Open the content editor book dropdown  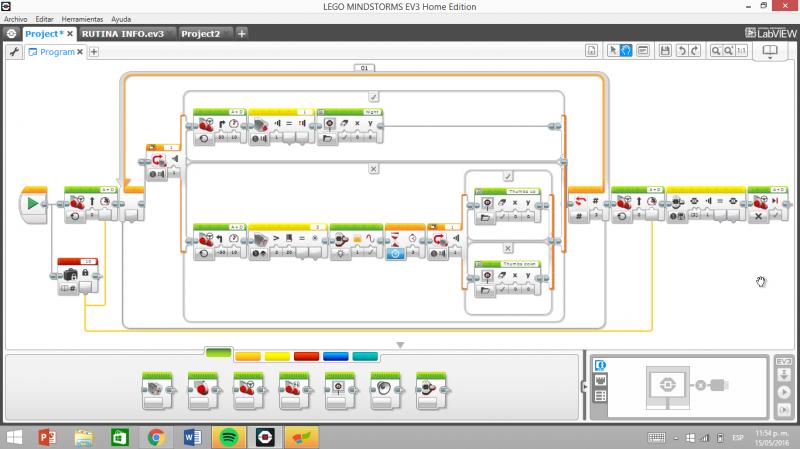(x=770, y=51)
